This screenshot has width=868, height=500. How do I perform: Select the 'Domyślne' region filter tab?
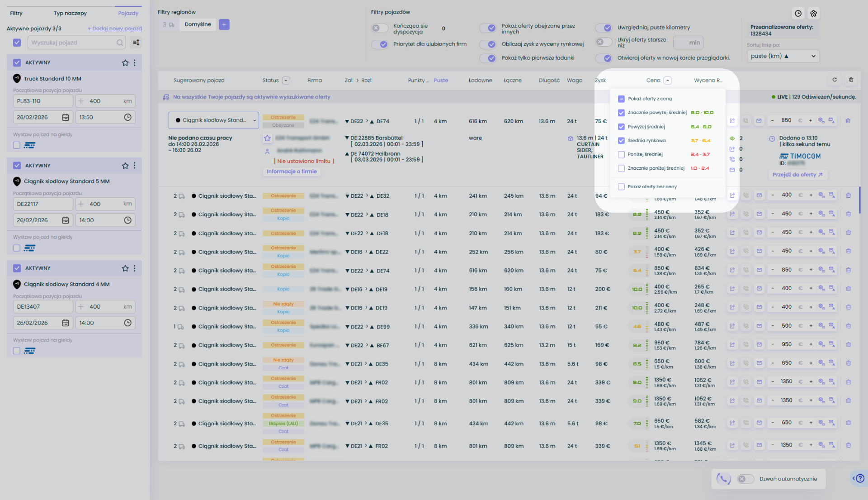[198, 24]
